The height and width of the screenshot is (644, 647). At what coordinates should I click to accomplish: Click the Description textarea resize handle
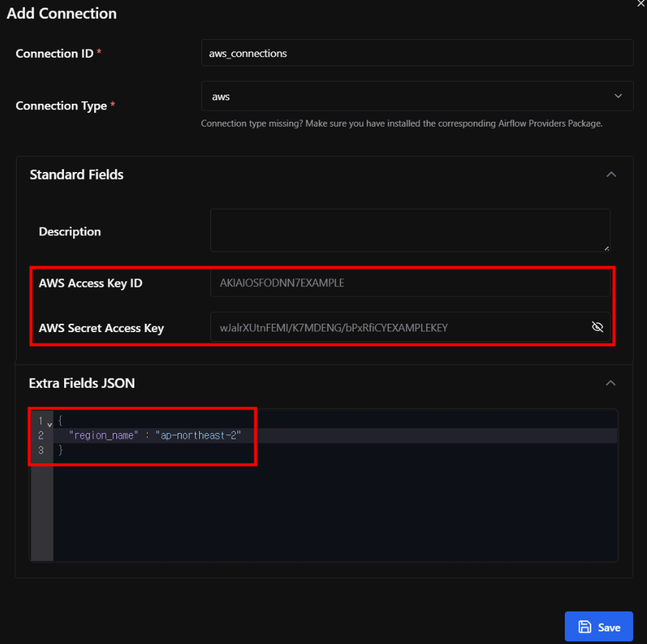click(606, 248)
